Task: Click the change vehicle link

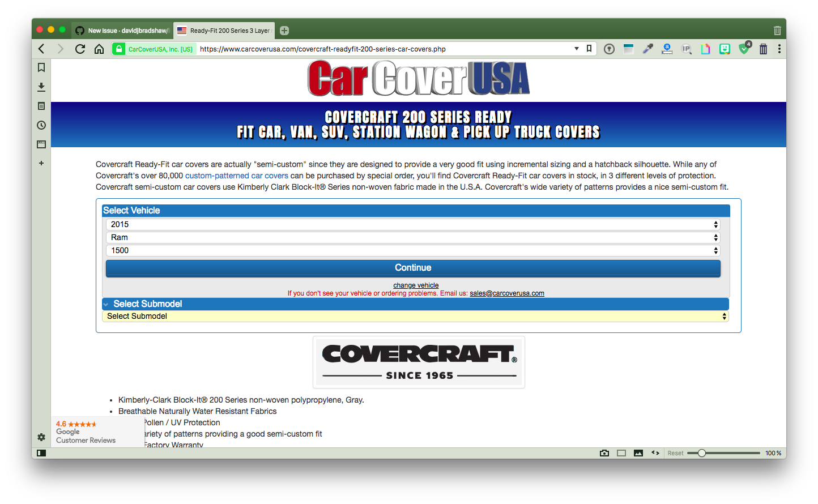Action: (x=416, y=285)
